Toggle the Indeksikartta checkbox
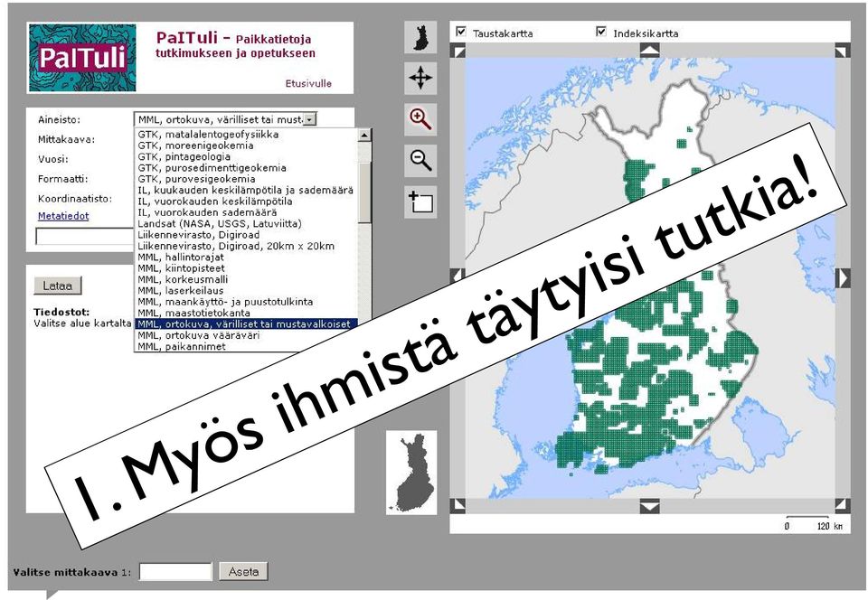 click(601, 32)
